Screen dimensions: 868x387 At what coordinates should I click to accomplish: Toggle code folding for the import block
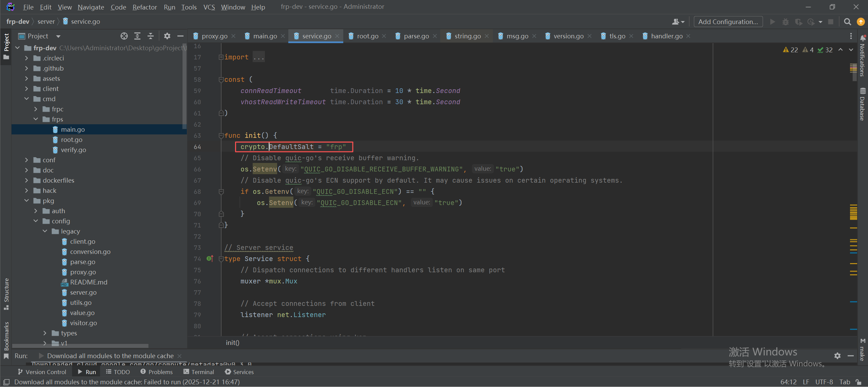(x=221, y=57)
